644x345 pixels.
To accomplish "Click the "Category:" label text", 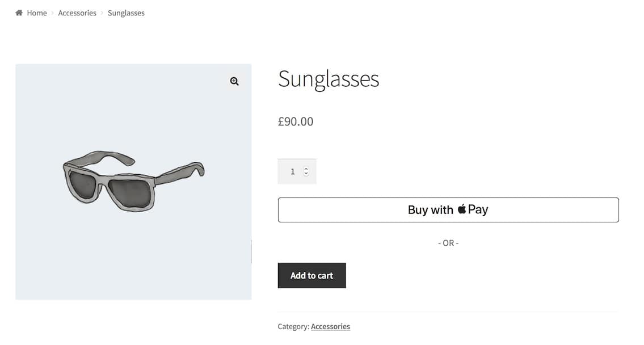I will (x=293, y=327).
